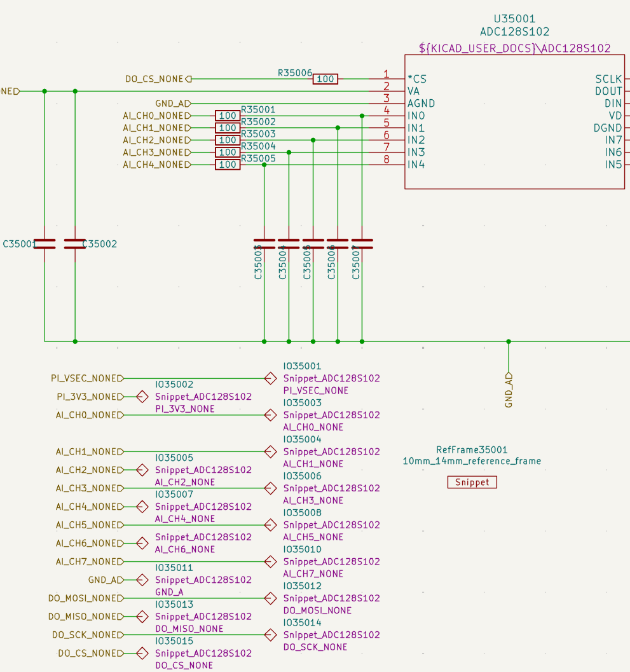Pick capacitor C35003 symbol
630x672 pixels.
[x=264, y=243]
